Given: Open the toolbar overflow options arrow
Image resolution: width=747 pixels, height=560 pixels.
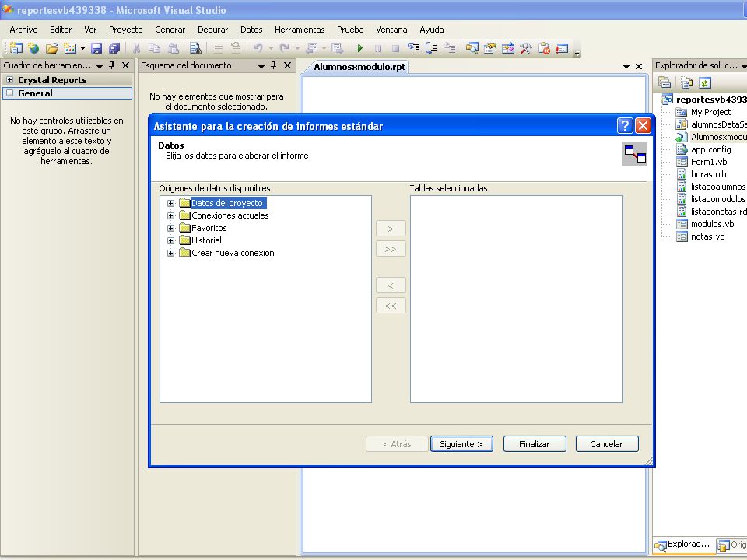Looking at the screenshot, I should click(x=577, y=53).
